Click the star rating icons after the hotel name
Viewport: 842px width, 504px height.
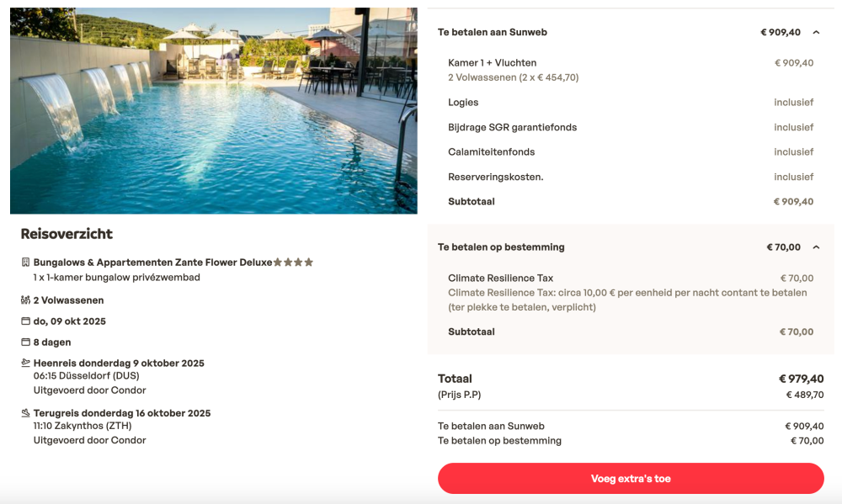[293, 263]
